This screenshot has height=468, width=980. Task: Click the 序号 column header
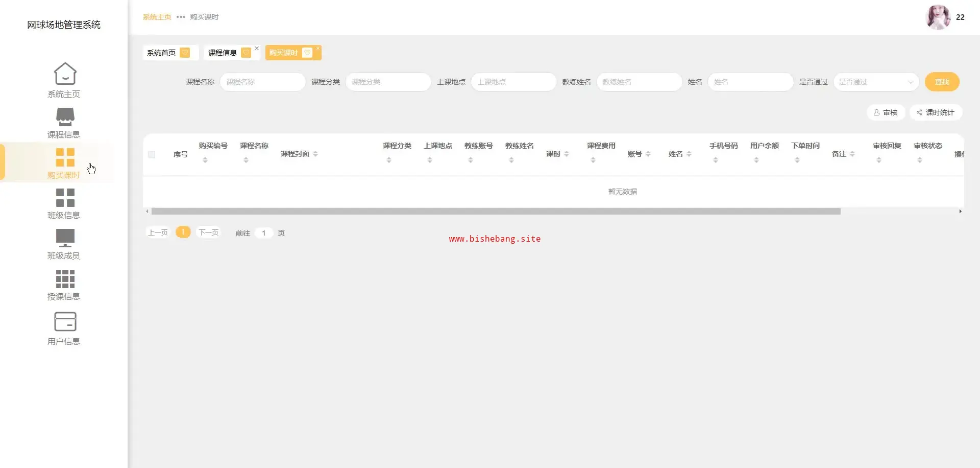click(x=181, y=154)
